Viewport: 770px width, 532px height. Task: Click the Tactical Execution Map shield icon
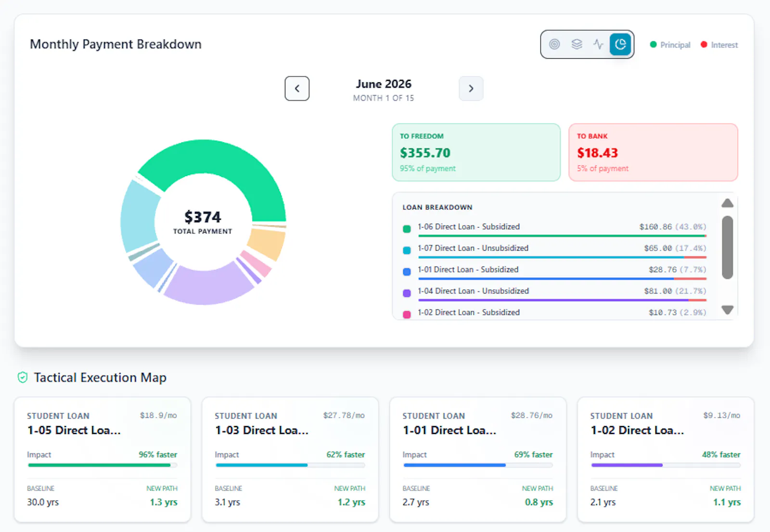tap(23, 378)
